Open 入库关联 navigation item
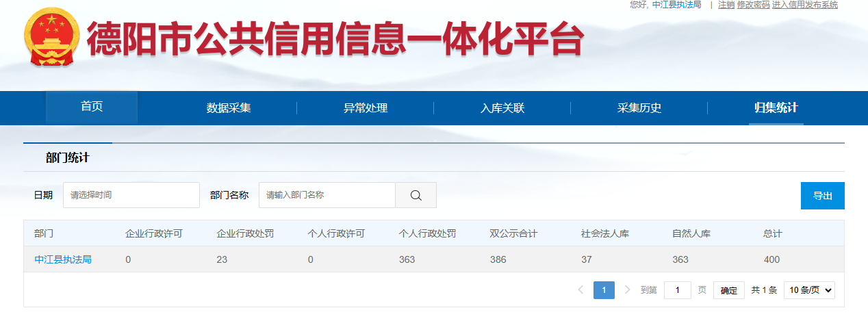Viewport: 868px width, 334px height. 502,108
